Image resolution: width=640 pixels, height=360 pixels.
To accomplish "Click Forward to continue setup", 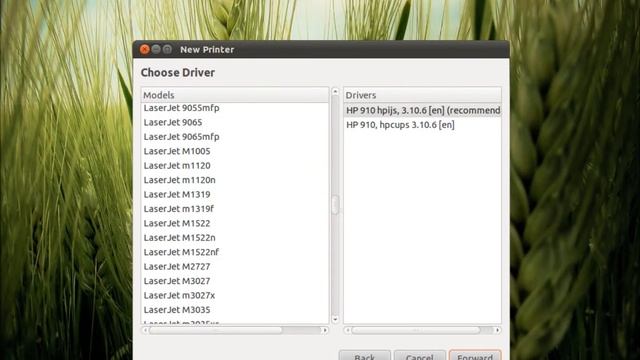I will click(475, 356).
